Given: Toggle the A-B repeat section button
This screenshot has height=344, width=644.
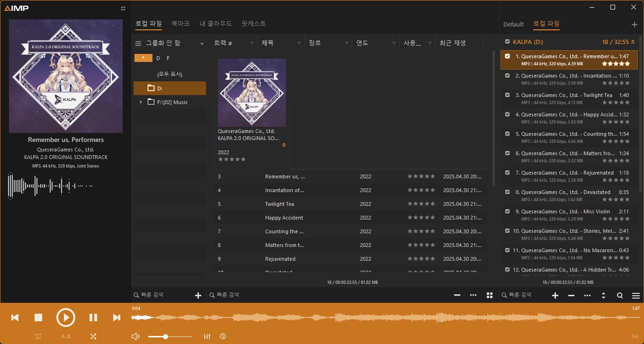Looking at the screenshot, I should coord(66,336).
